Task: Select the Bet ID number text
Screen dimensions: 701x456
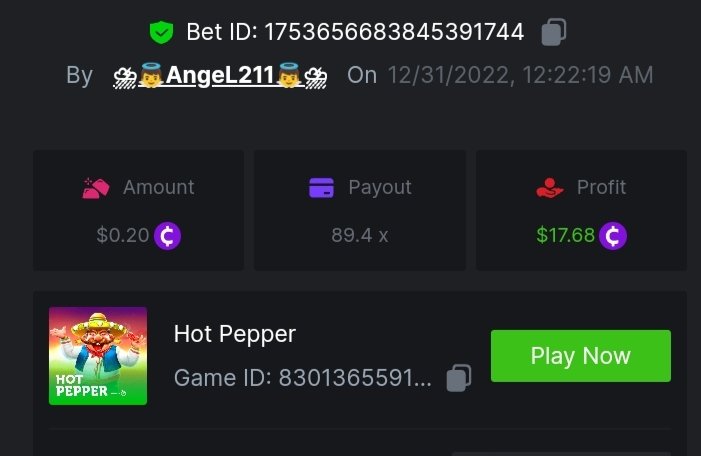Action: [394, 32]
